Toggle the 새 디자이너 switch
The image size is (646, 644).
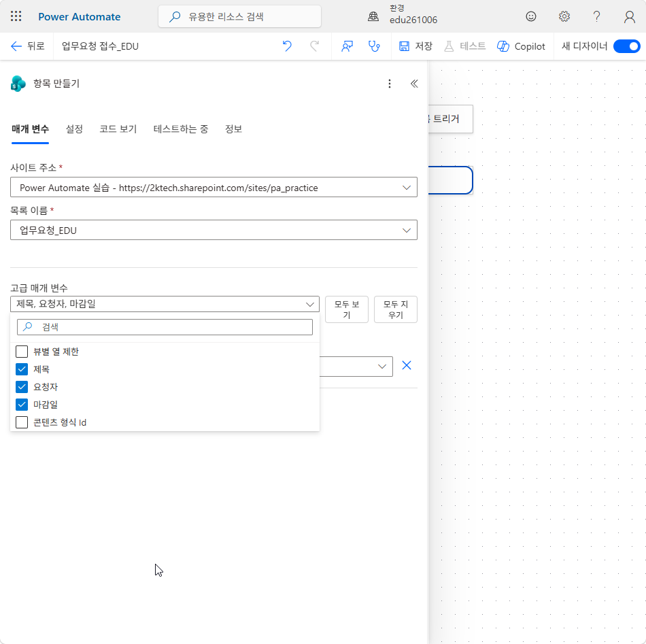click(x=626, y=46)
